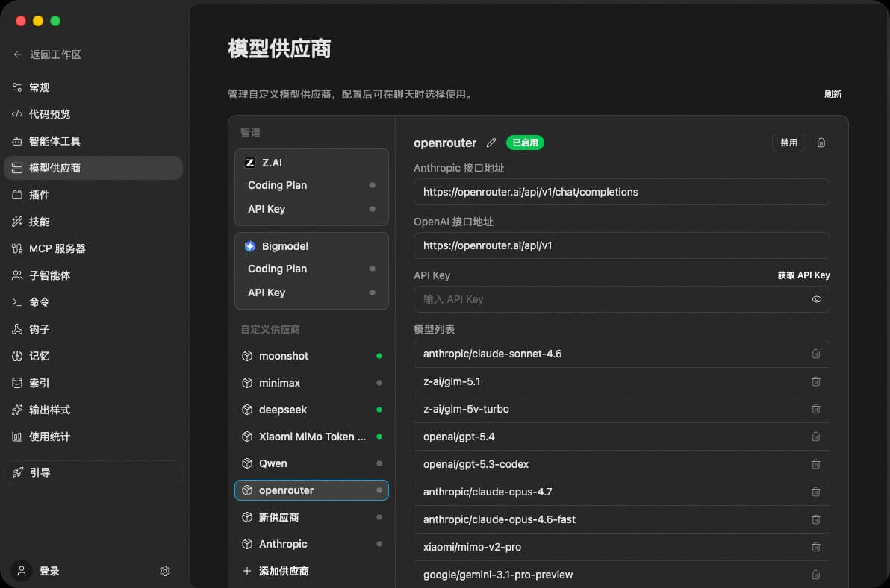Screen dimensions: 890x588
Task: Go back to workspace via 返回工作区
Action: 47,54
